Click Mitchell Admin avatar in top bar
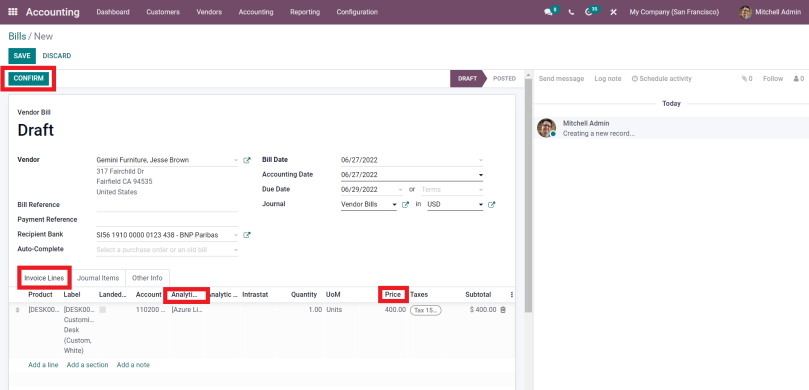The width and height of the screenshot is (809, 390). point(746,12)
